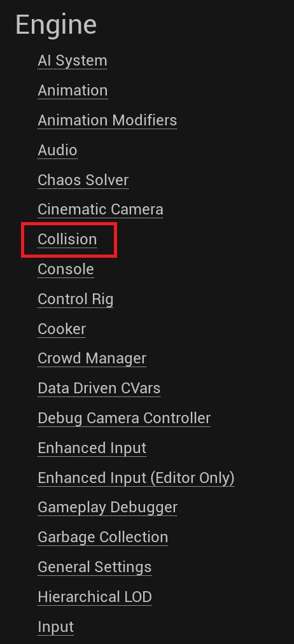Go to Console settings
This screenshot has height=644, width=294.
point(66,269)
